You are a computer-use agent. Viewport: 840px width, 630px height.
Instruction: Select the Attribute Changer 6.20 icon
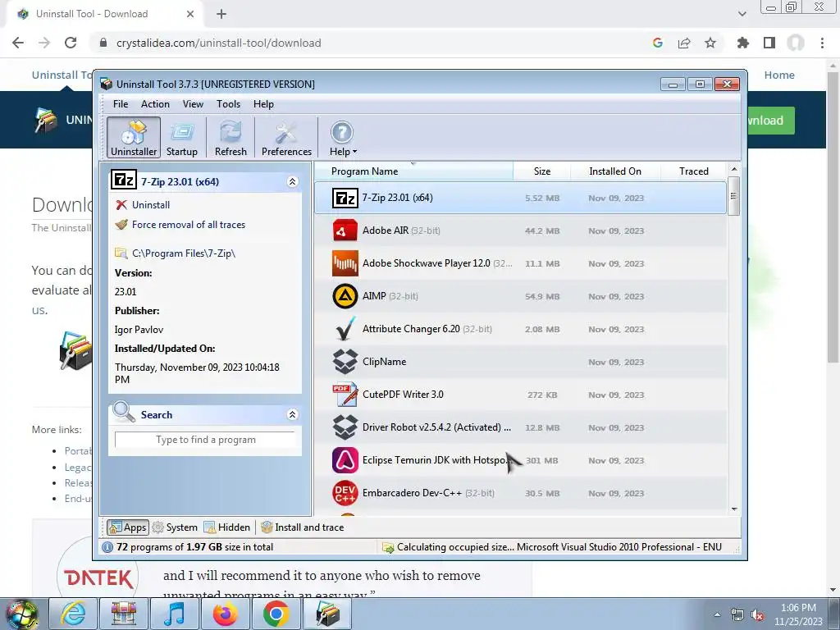(345, 329)
